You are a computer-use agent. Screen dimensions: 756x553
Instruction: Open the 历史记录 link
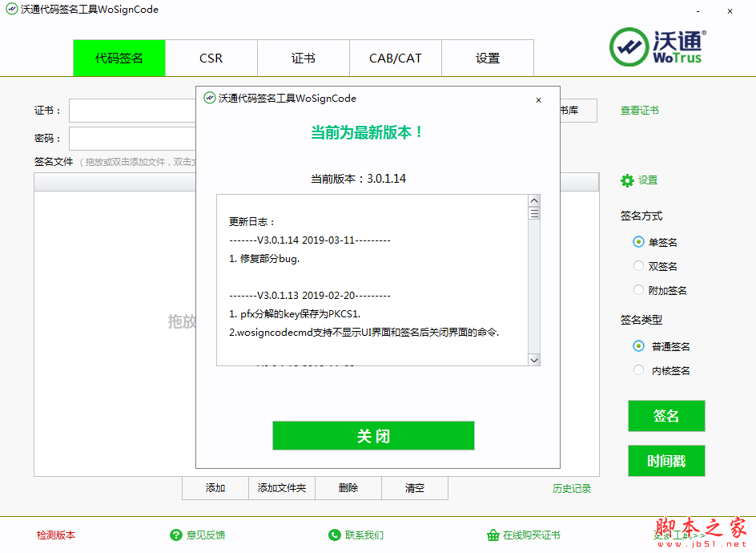pyautogui.click(x=571, y=488)
